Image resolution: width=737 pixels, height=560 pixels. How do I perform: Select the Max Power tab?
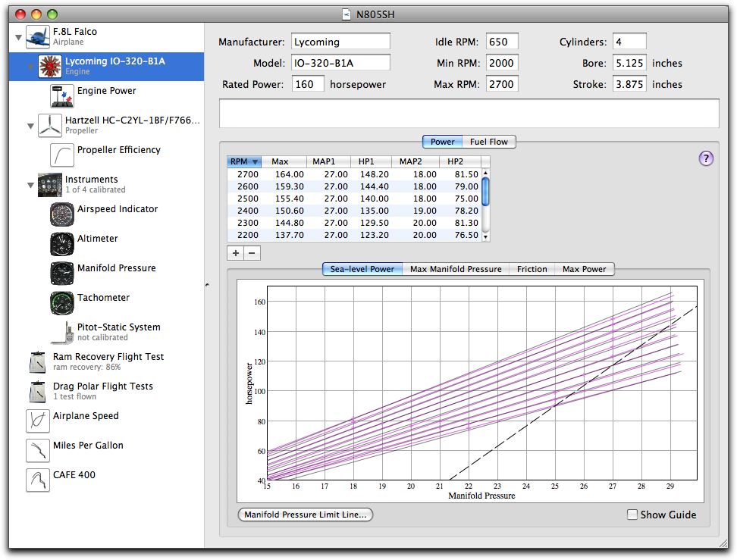click(585, 269)
